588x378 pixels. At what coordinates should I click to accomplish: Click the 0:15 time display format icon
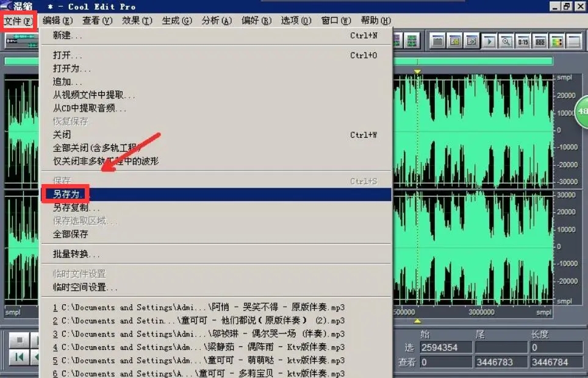[523, 41]
